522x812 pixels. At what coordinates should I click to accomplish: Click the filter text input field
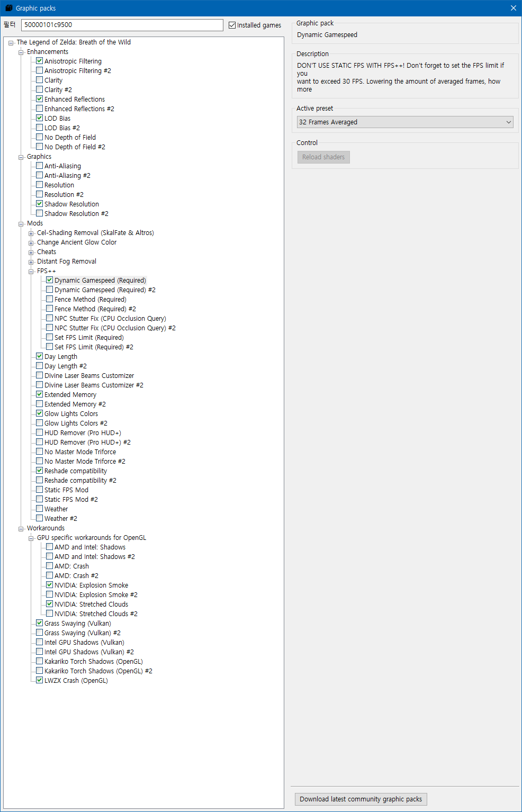coord(122,25)
